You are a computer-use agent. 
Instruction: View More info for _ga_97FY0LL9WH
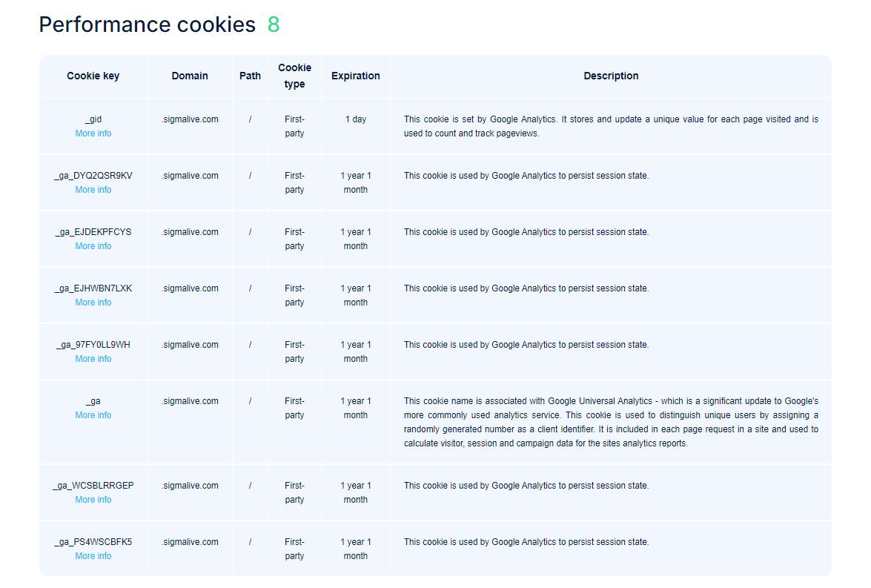click(93, 359)
